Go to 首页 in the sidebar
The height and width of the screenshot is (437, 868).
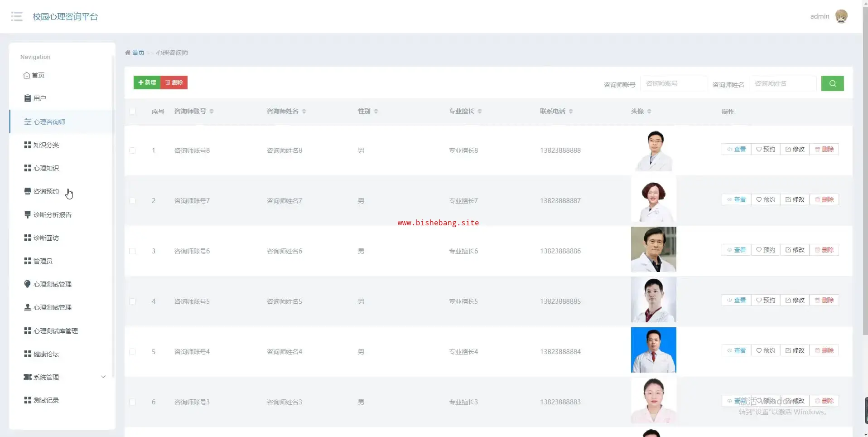(x=62, y=75)
